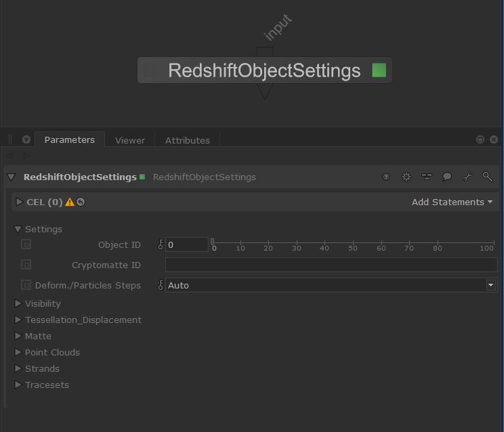The height and width of the screenshot is (432, 504).
Task: Click the node graph layout icon in header
Action: [427, 177]
